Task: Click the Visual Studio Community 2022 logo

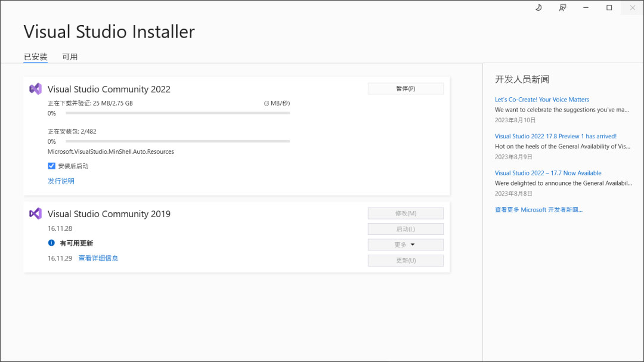Action: click(x=35, y=89)
